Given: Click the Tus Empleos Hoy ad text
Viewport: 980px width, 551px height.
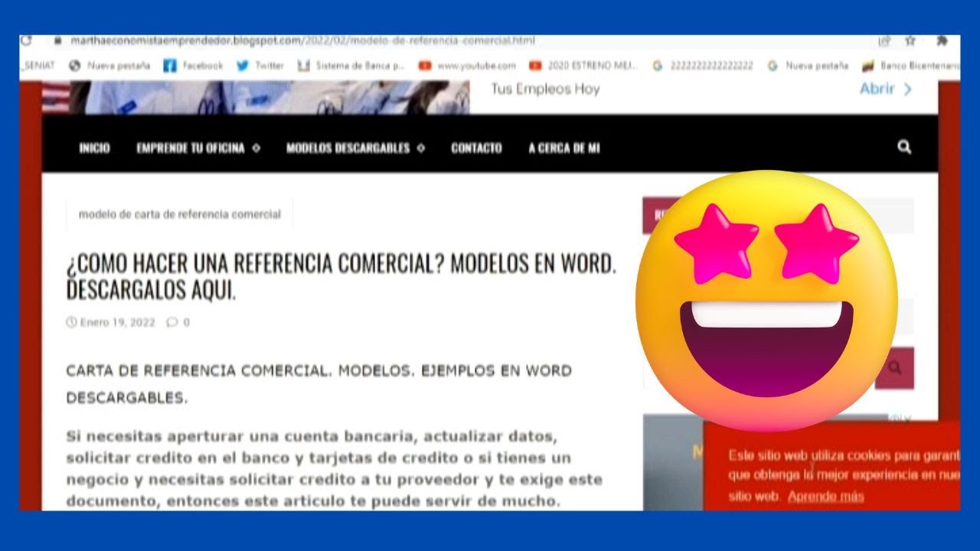Looking at the screenshot, I should pyautogui.click(x=545, y=89).
